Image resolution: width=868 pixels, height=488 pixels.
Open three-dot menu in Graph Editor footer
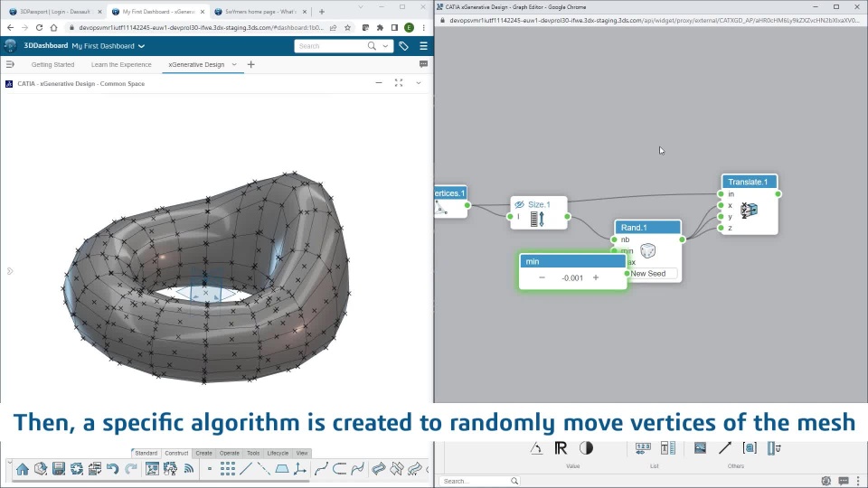point(859,481)
